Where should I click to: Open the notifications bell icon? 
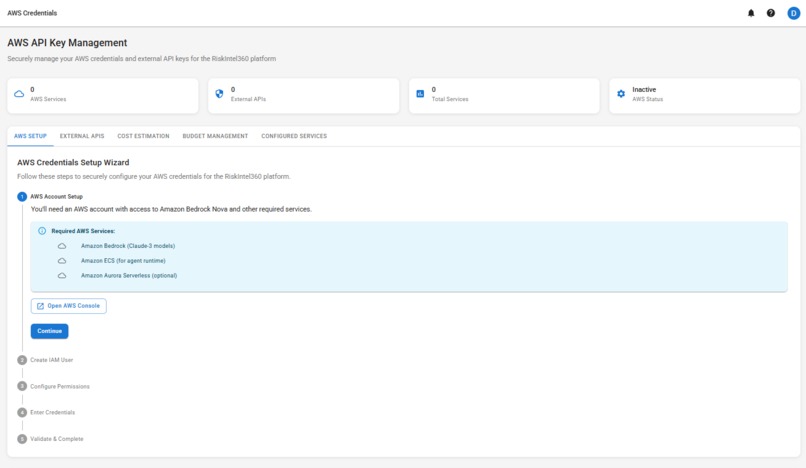tap(751, 13)
